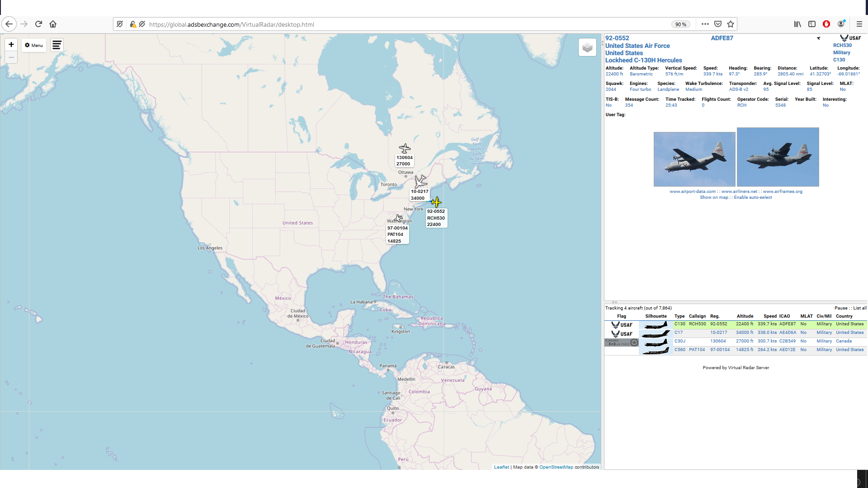Sort aircraft list by Altitude column
Screen dimensions: 868x488
coord(745,316)
